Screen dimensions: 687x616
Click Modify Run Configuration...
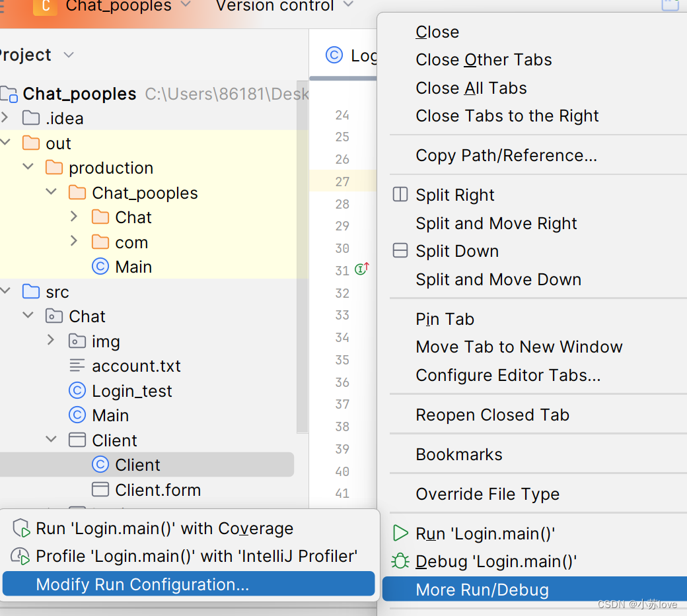pos(188,584)
